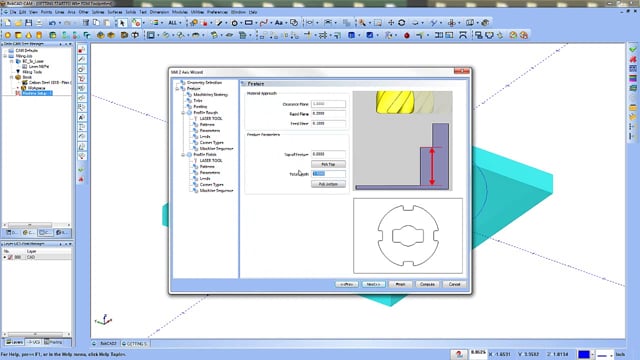Click the Undo arrow icon
This screenshot has height=360, width=640.
coord(53,23)
